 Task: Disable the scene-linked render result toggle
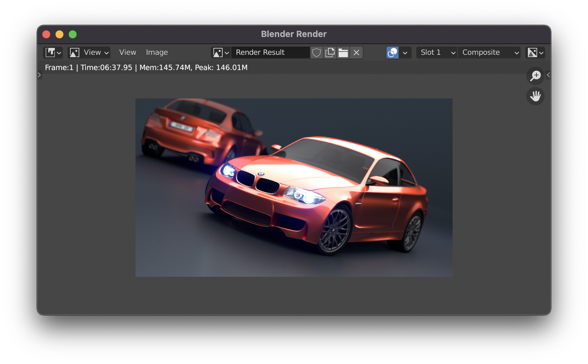coord(392,53)
